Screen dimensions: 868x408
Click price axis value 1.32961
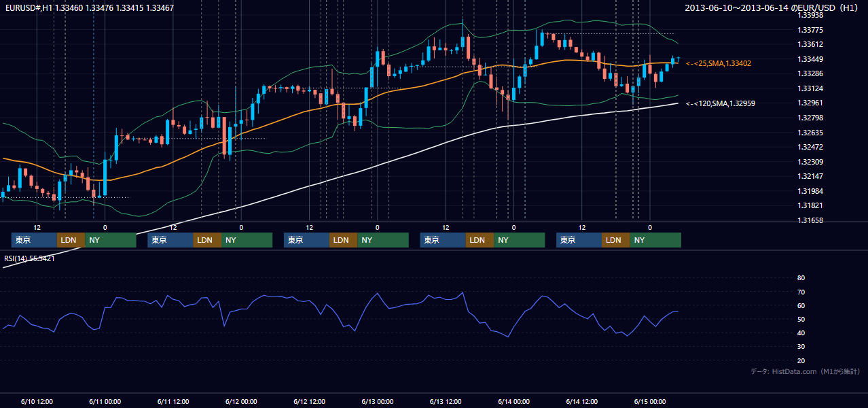coord(810,103)
